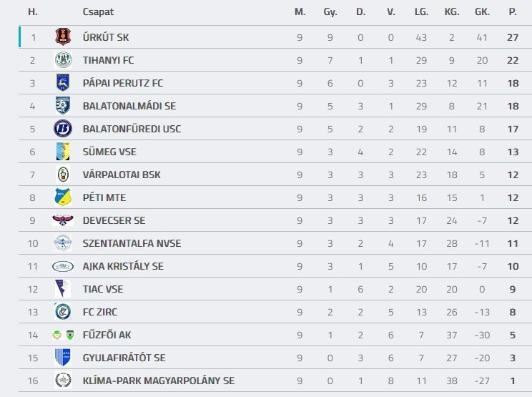
Task: Open the Fűzfői AK team page
Action: pyautogui.click(x=107, y=335)
